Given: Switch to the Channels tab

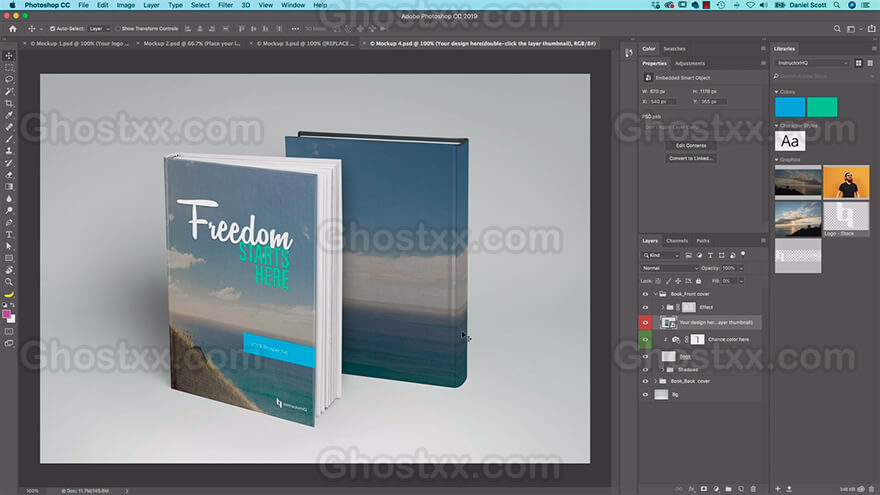Looking at the screenshot, I should (677, 241).
